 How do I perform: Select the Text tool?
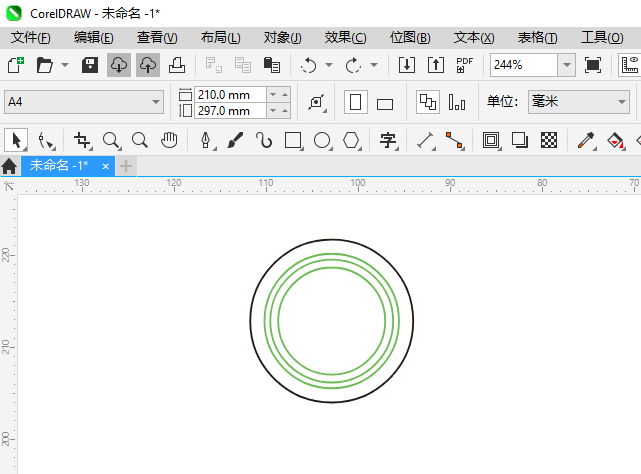click(388, 141)
